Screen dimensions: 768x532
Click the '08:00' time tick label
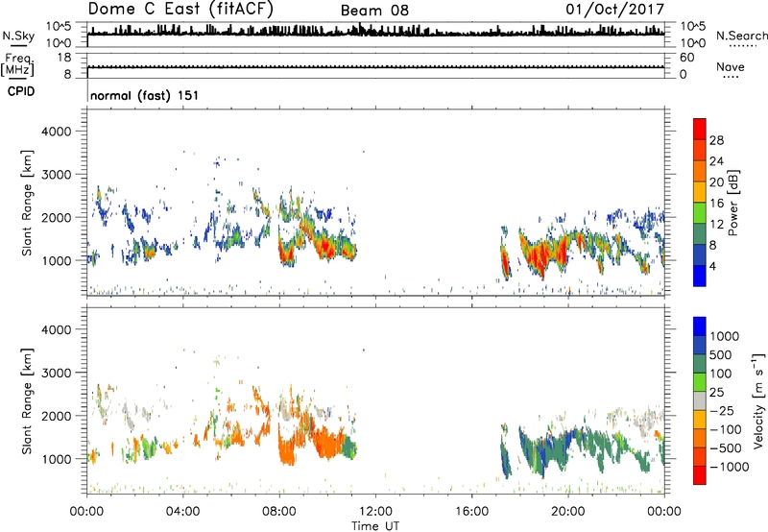[279, 512]
